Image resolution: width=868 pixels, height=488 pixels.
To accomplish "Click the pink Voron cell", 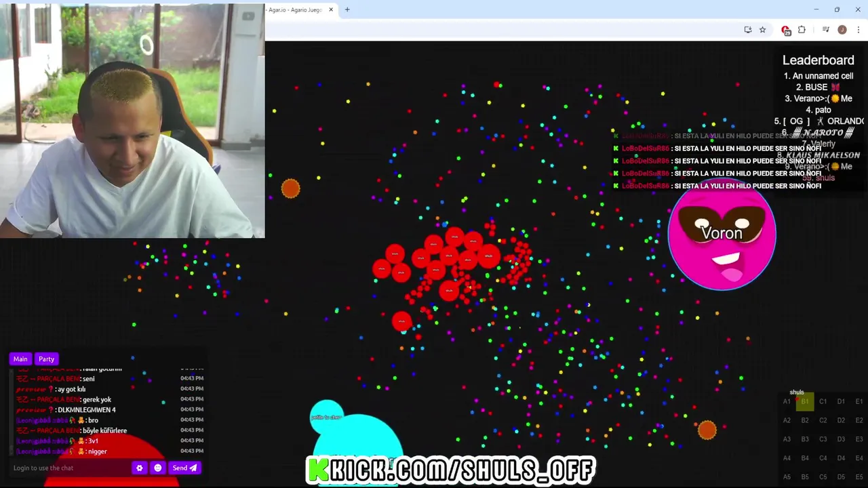I will (722, 235).
